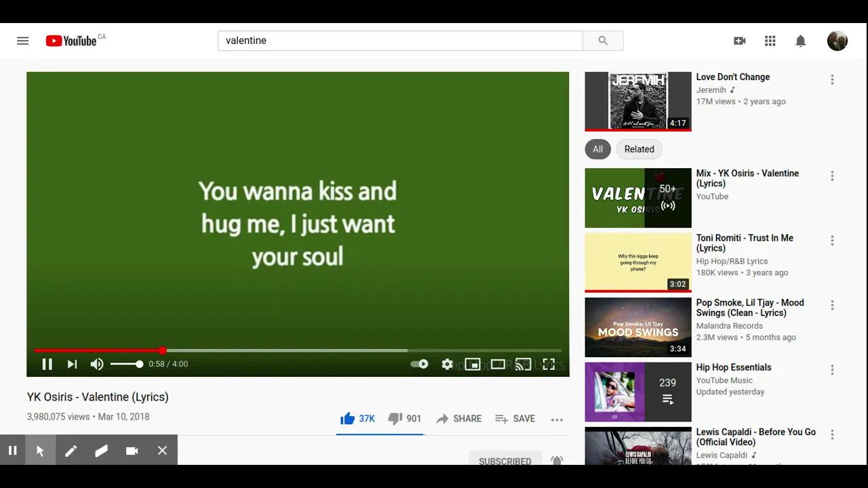868x488 pixels.
Task: Close the screen recorder toolbar
Action: pos(162,450)
